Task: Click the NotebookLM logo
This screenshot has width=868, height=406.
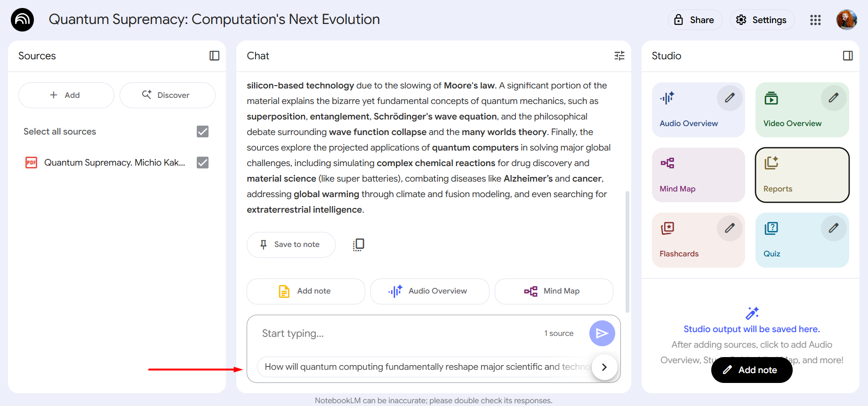Action: (22, 20)
